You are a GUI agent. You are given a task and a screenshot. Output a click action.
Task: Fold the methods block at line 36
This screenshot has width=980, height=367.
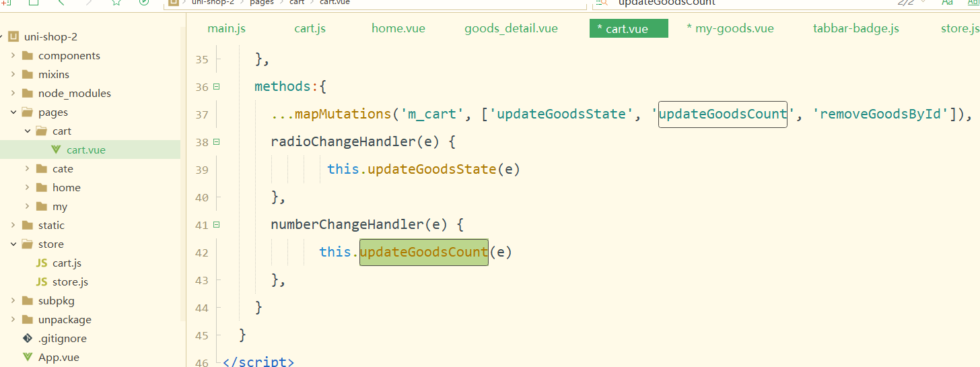[216, 87]
